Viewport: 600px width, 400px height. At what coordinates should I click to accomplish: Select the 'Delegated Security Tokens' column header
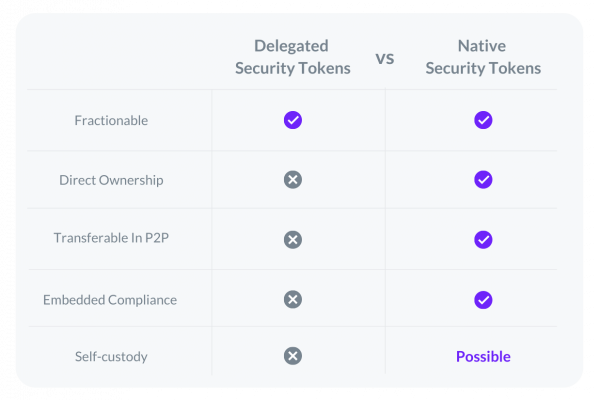point(293,57)
